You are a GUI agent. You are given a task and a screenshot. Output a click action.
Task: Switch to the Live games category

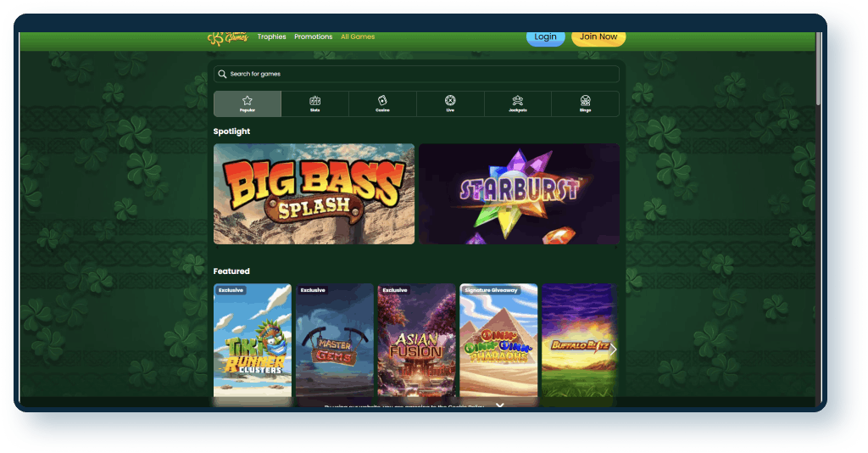(450, 103)
